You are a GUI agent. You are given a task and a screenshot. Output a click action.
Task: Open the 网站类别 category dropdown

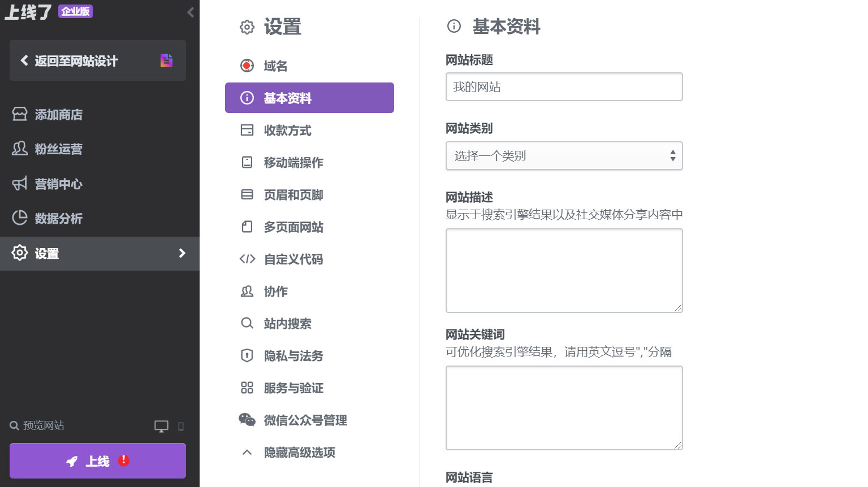point(564,156)
